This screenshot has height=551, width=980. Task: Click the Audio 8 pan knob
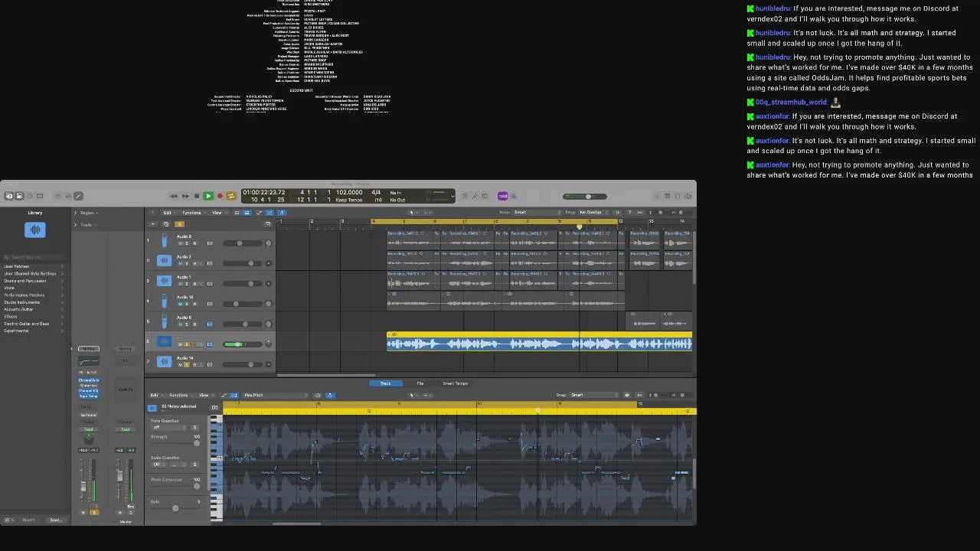[x=268, y=243]
